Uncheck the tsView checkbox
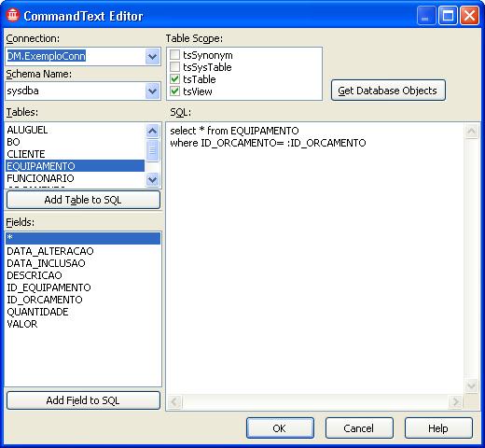Viewport: 485px width, 448px height. pos(174,91)
